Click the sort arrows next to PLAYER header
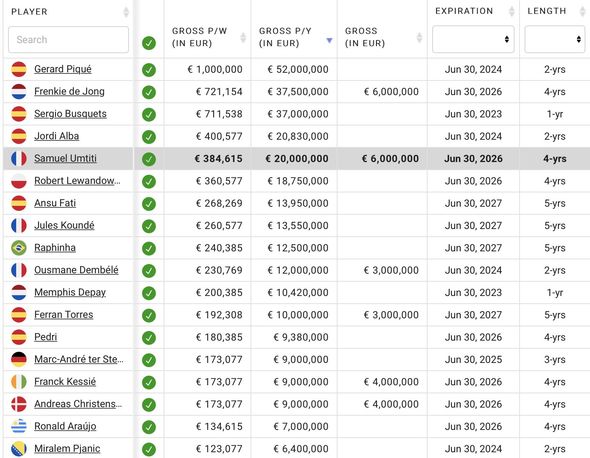Image resolution: width=590 pixels, height=458 pixels. coord(126,12)
